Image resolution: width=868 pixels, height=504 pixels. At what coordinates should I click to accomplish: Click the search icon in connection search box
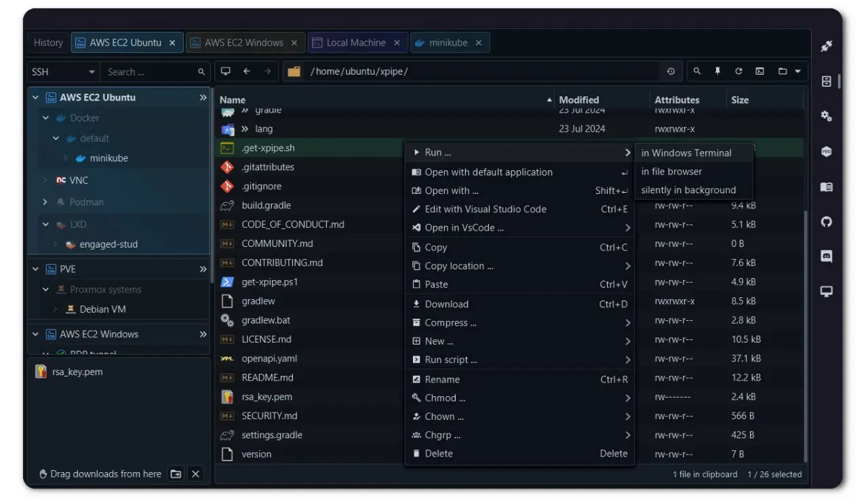201,72
